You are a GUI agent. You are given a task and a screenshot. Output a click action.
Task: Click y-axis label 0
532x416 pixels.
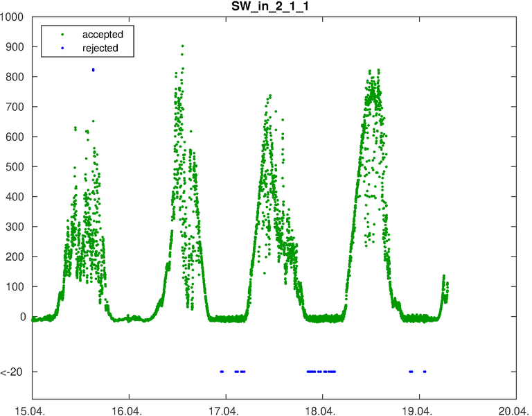coord(23,316)
